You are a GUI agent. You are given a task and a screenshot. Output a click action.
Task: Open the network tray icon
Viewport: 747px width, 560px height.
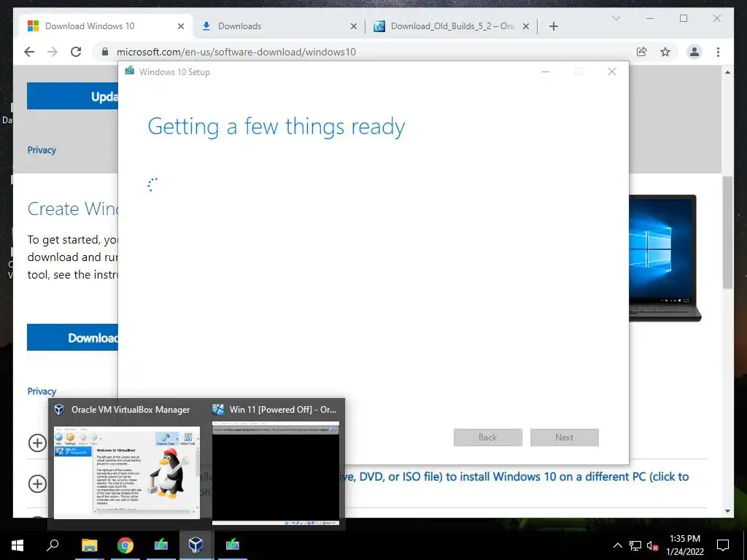(635, 545)
